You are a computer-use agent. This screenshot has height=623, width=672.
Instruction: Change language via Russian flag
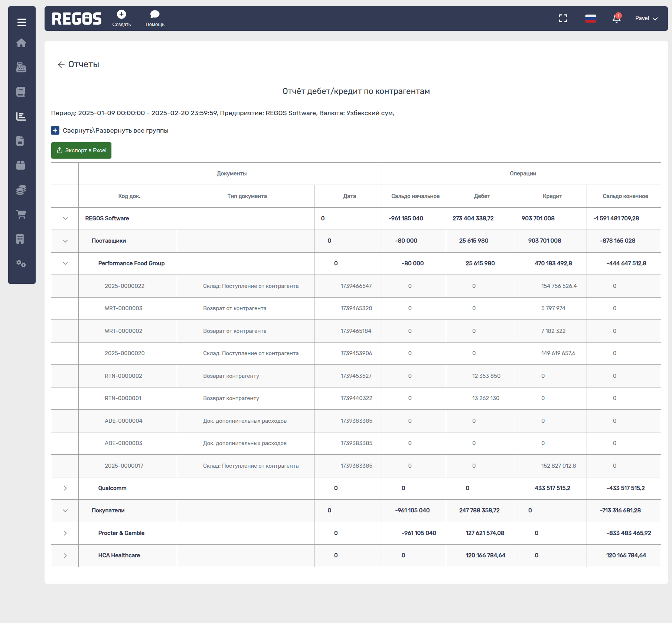click(590, 19)
